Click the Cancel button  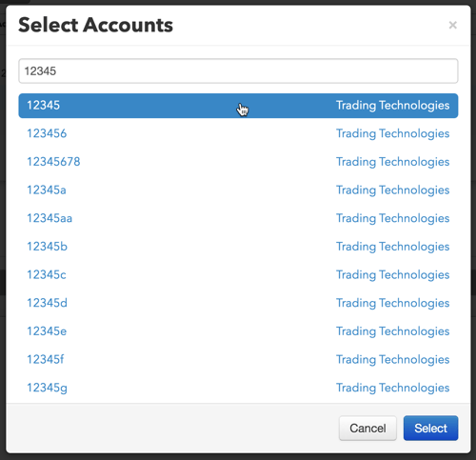pos(367,429)
